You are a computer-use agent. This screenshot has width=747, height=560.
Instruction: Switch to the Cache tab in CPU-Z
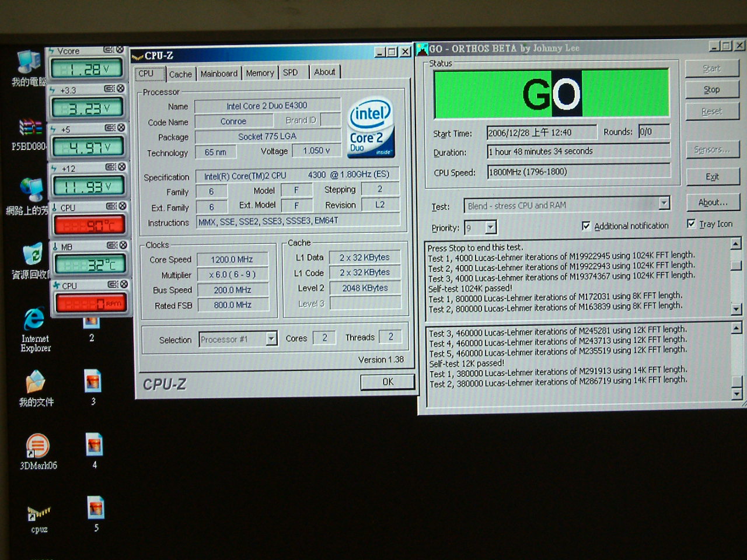pyautogui.click(x=180, y=74)
